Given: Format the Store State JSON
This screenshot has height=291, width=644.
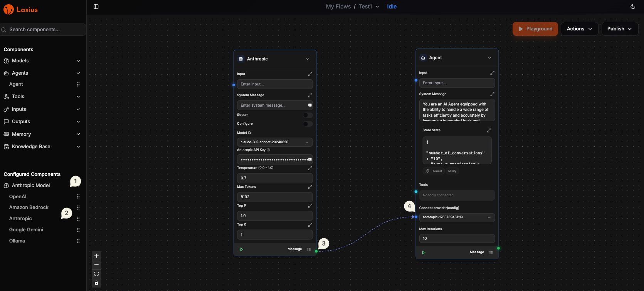Looking at the screenshot, I should (x=434, y=171).
